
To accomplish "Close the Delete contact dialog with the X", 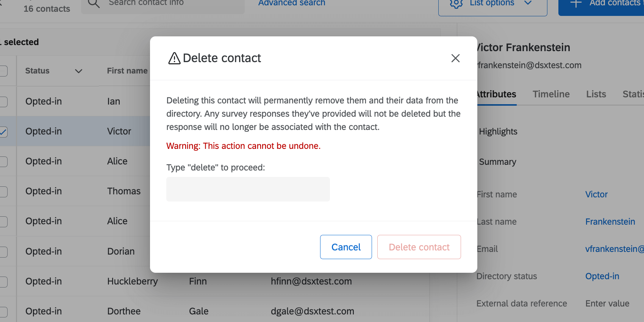I will click(455, 58).
